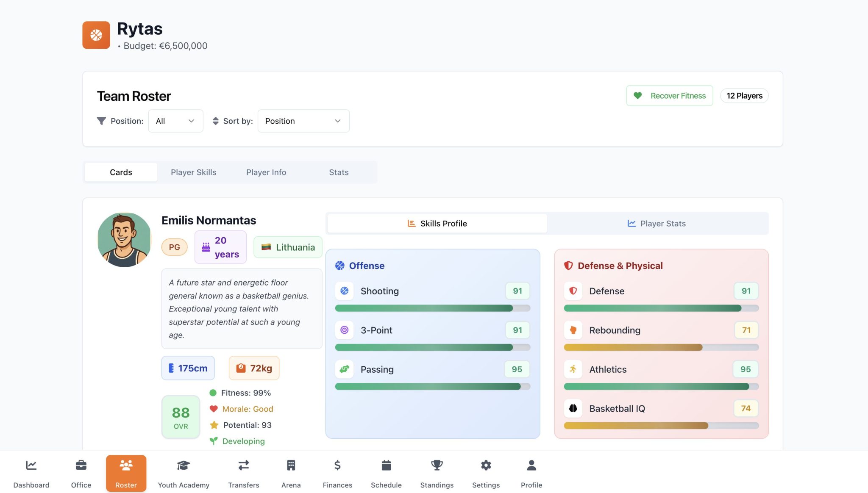Switch to the Player Skills tab

pos(193,172)
